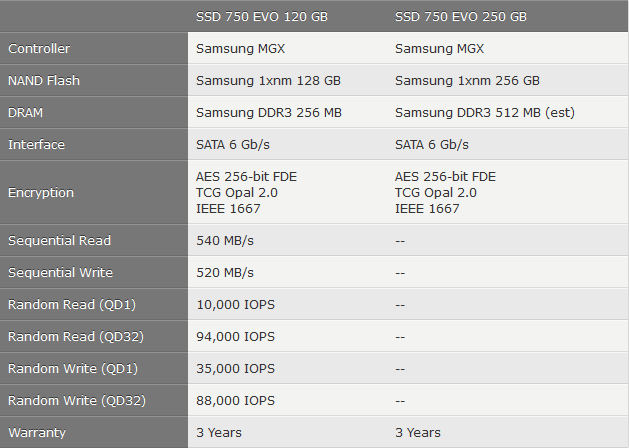This screenshot has height=448, width=629.
Task: Select the DRAM row label
Action: (25, 113)
